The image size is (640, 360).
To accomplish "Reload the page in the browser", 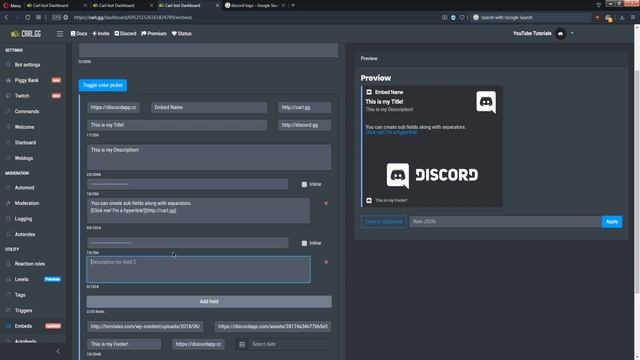I will click(x=27, y=18).
